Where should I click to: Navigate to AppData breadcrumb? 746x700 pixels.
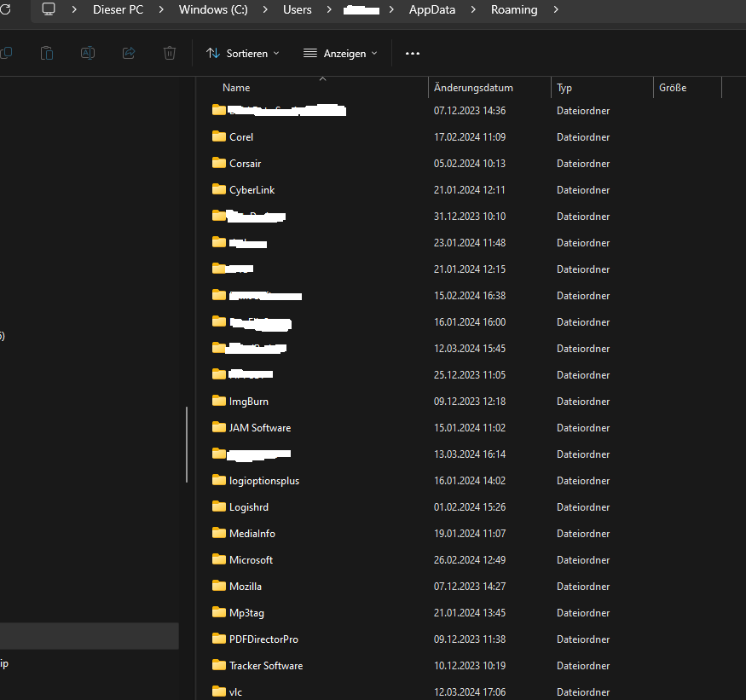432,9
